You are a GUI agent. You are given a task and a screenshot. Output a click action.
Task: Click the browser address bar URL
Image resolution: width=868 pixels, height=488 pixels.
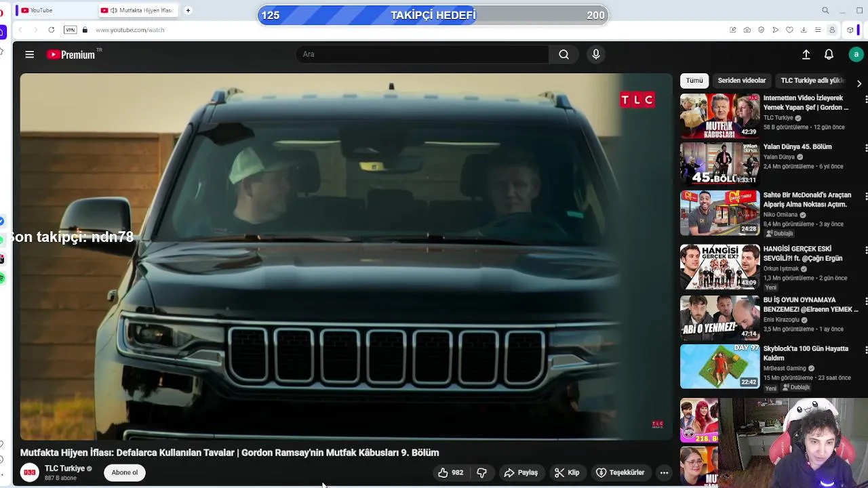tap(130, 30)
